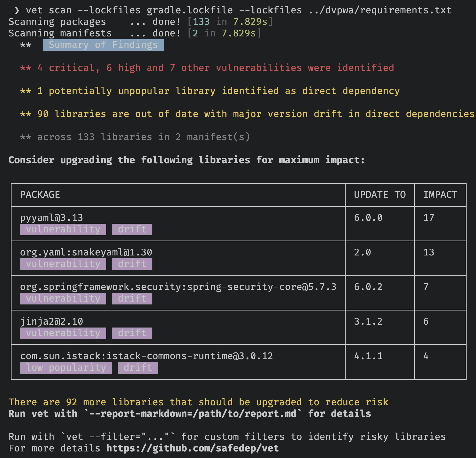
Task: Select the low popularity tag for istack-commons-runtime
Action: [66, 368]
